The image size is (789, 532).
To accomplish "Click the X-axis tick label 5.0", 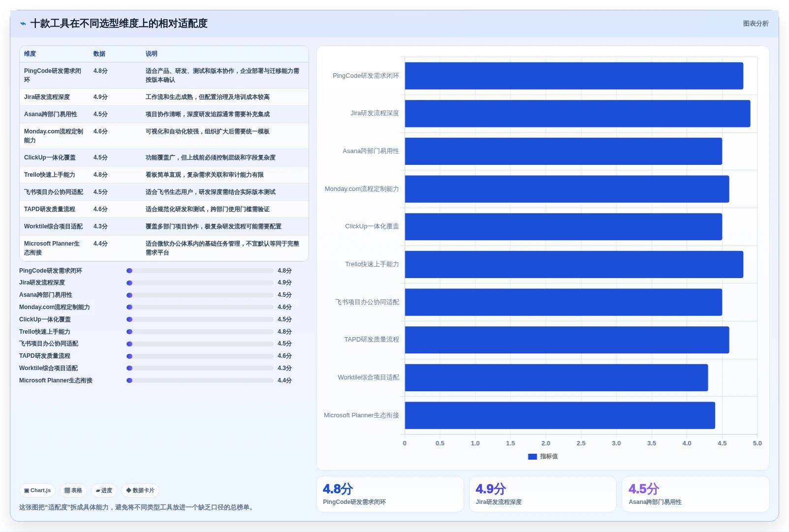I will (x=757, y=443).
